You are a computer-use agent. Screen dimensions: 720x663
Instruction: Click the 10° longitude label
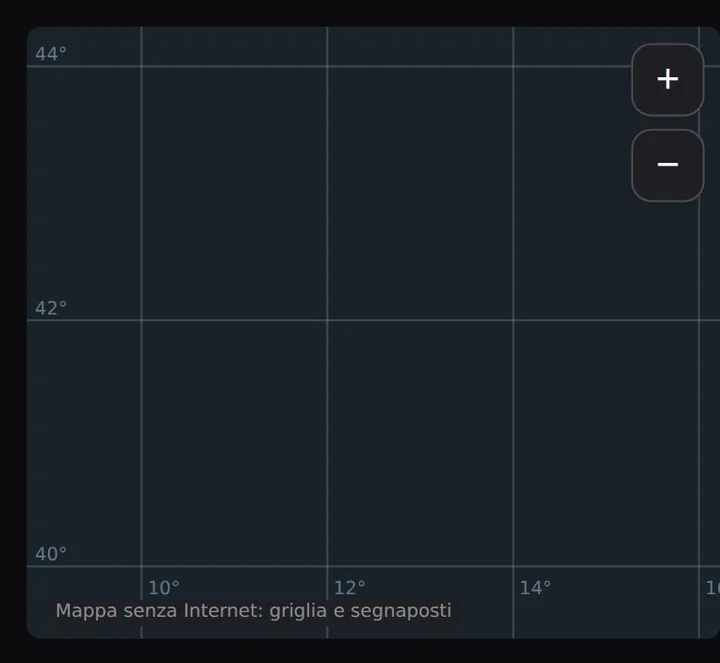click(164, 588)
